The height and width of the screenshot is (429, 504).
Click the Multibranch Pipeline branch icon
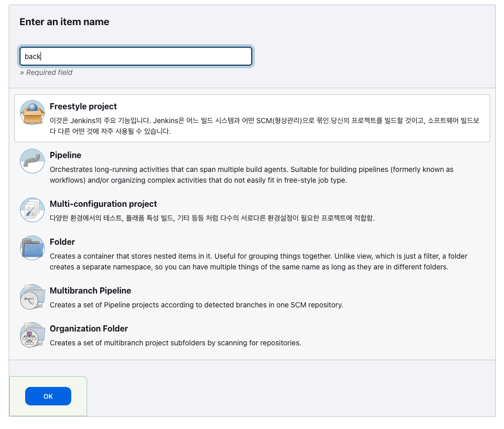(x=32, y=297)
